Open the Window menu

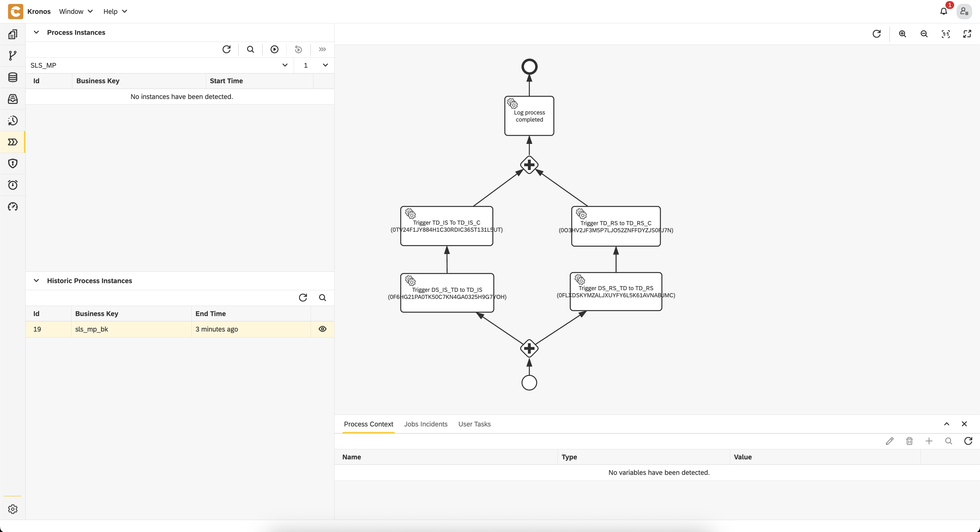76,11
